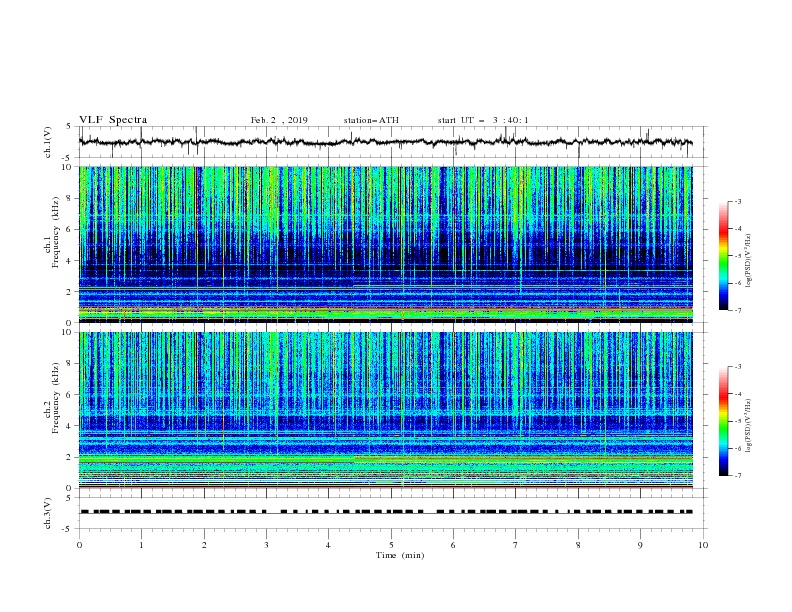This screenshot has width=792, height=612.
Task: Click the ch.1 PSD color bar
Action: pyautogui.click(x=724, y=256)
